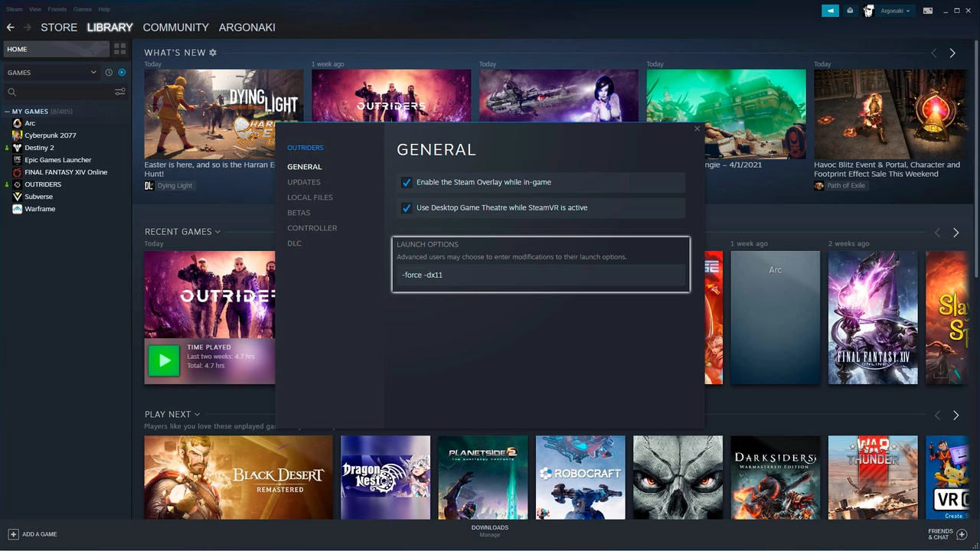Select Warframe in the games list
Image resolution: width=980 pixels, height=551 pixels.
click(39, 209)
